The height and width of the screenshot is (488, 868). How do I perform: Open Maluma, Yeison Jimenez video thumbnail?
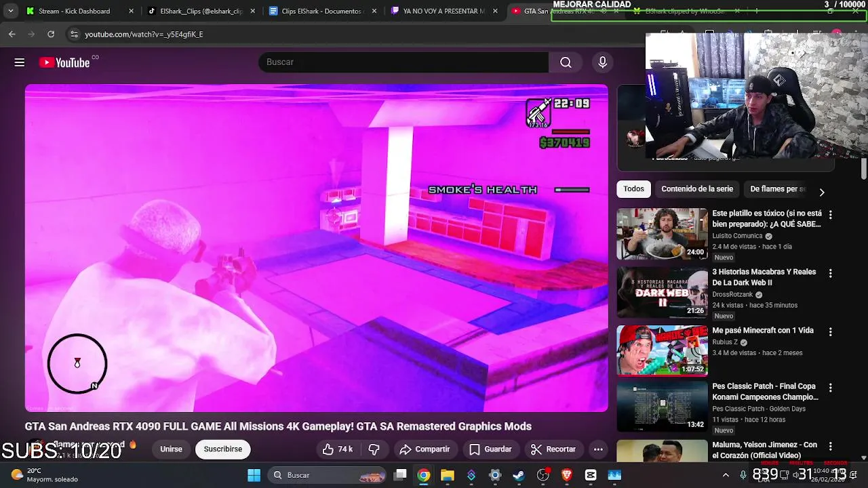click(662, 451)
